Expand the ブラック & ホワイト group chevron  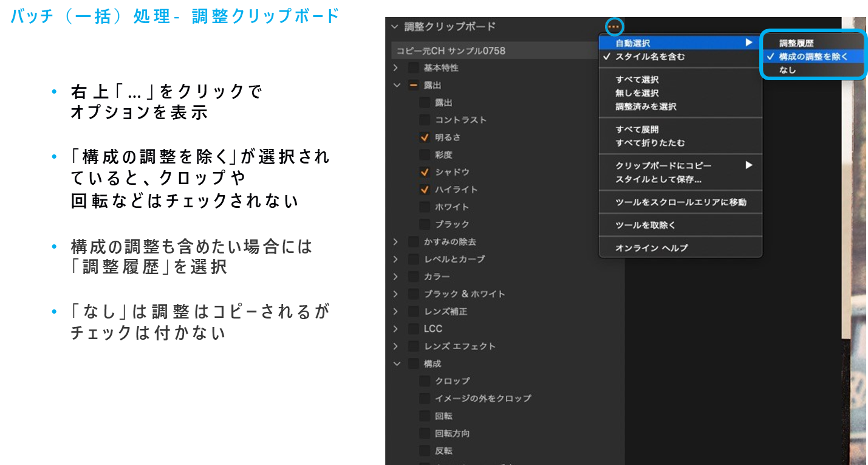point(395,294)
